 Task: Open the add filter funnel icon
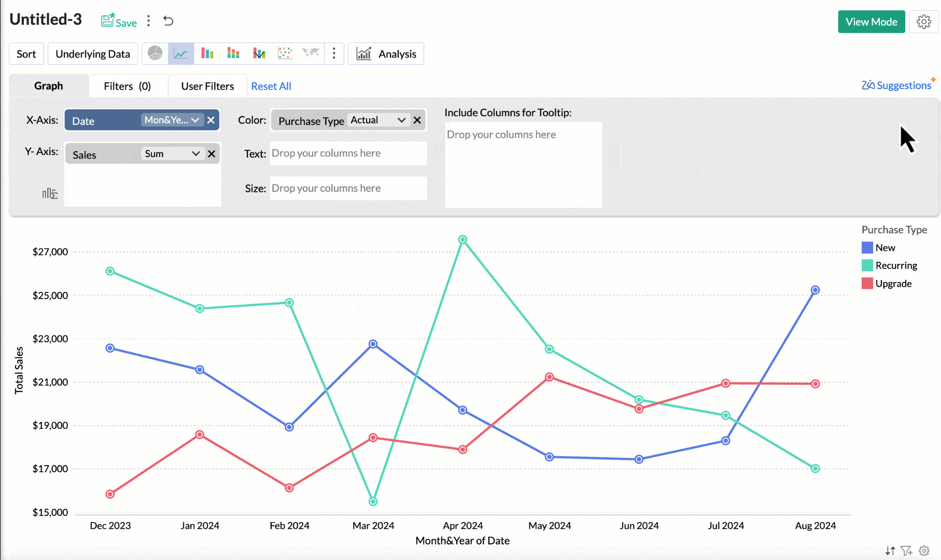[x=906, y=551]
